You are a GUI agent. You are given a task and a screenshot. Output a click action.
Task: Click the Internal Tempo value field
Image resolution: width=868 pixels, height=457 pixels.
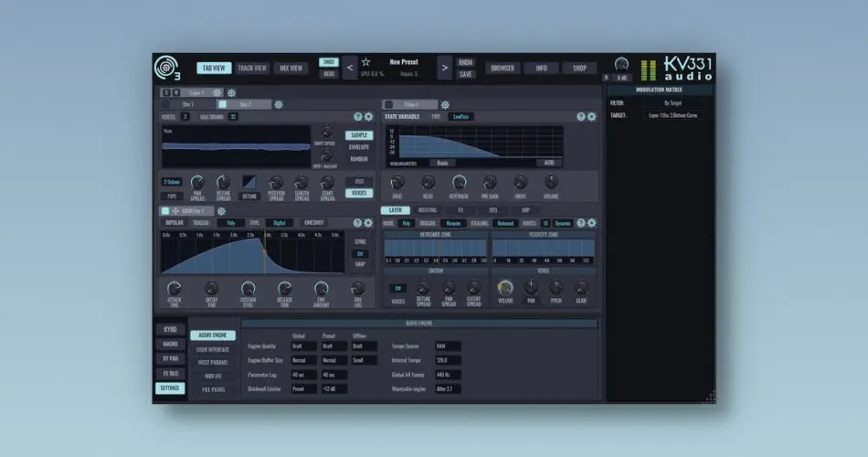448,360
